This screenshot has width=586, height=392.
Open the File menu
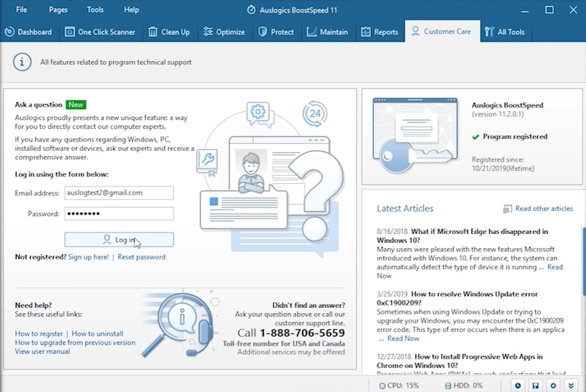21,9
